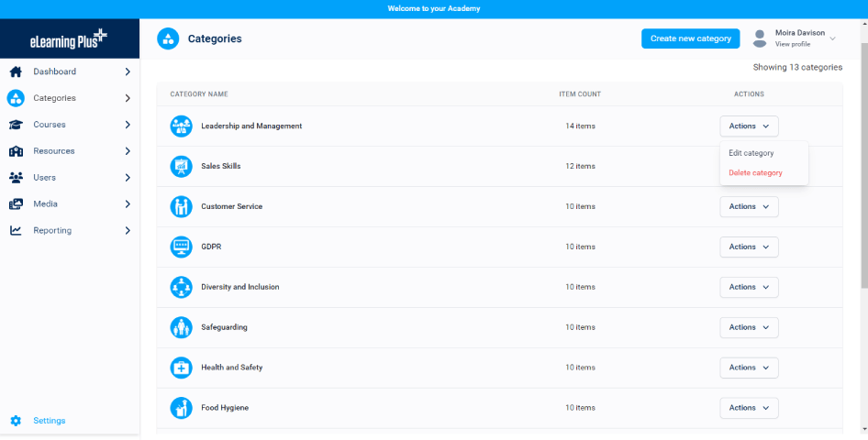Click the Create new category button

[690, 38]
